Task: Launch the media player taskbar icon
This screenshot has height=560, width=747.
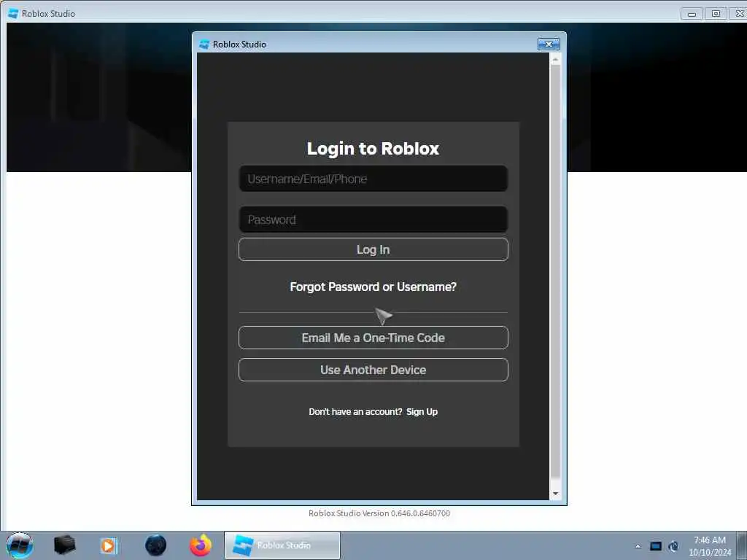Action: point(109,545)
